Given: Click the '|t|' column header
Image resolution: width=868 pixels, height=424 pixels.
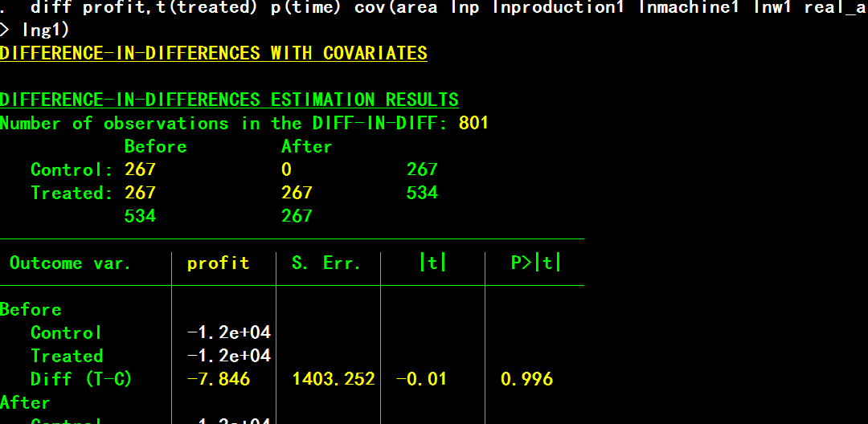Looking at the screenshot, I should 432,263.
